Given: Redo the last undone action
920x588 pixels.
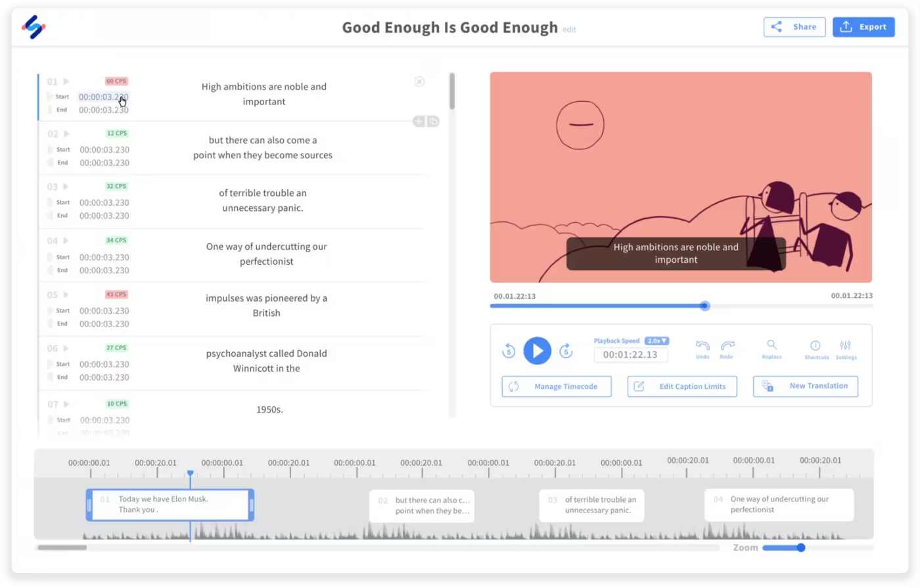Looking at the screenshot, I should [727, 349].
